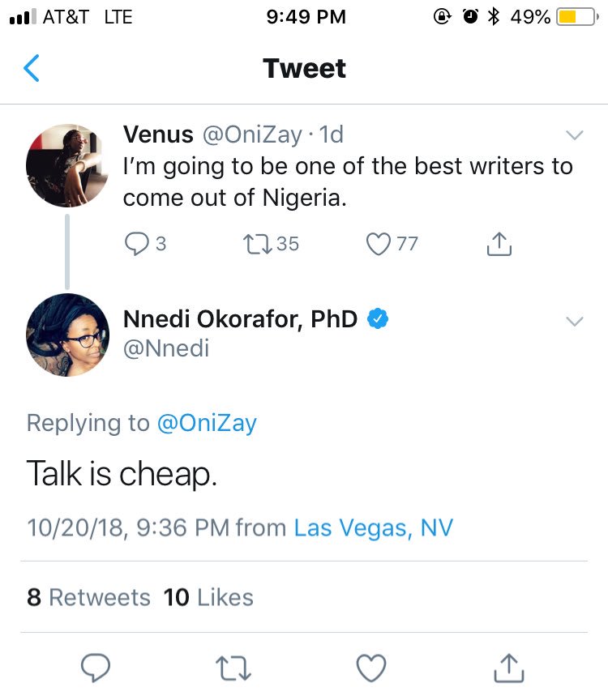Open Nnedi Okorafor's profile picture
The width and height of the screenshot is (608, 700).
(67, 335)
